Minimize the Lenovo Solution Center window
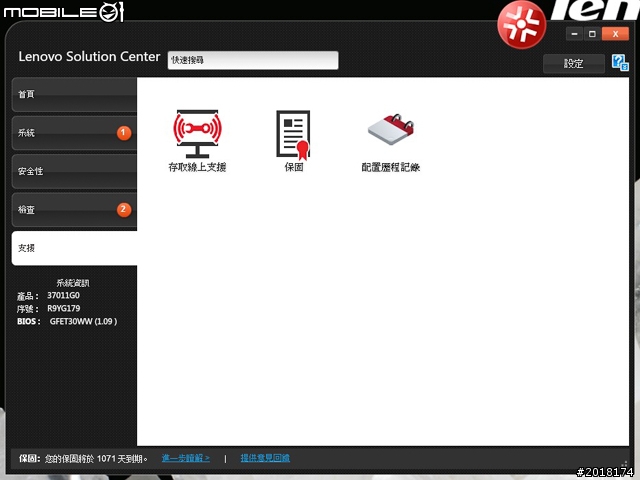Screen dimensions: 640x480 (575, 34)
